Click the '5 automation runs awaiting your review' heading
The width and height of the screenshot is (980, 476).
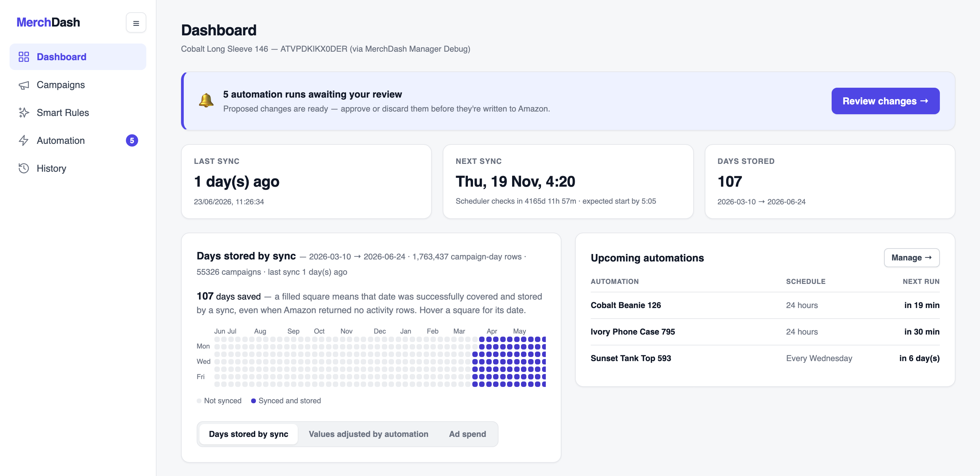(312, 94)
